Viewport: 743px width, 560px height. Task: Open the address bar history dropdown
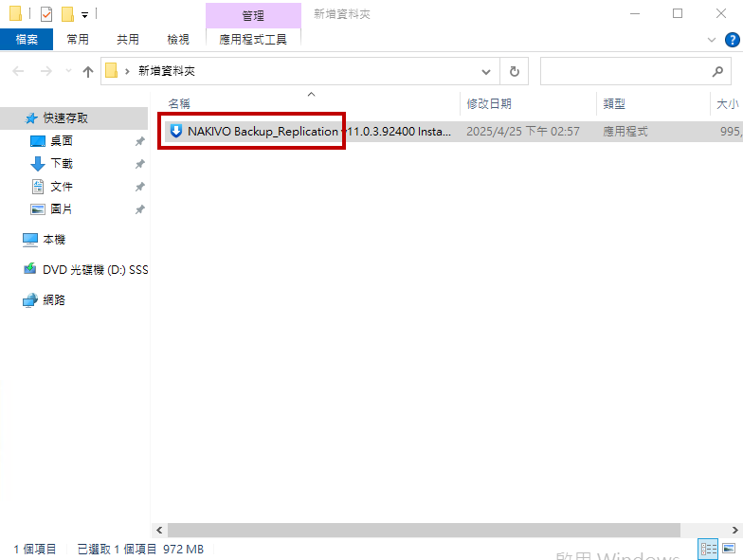(485, 72)
